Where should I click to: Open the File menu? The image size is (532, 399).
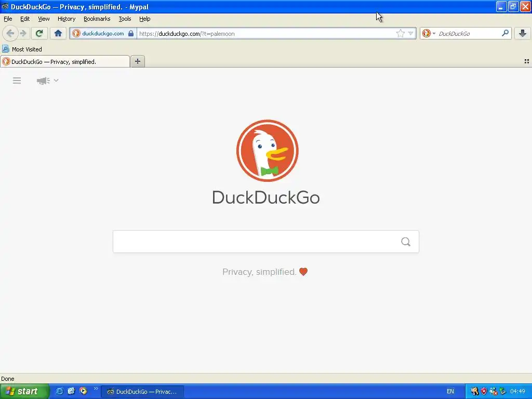(8, 19)
